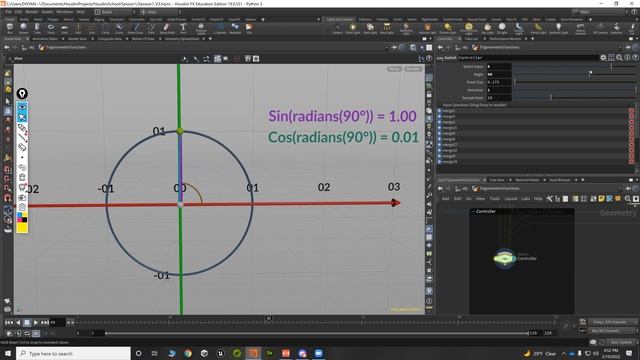The height and width of the screenshot is (360, 640).
Task: Select the File shelf tool
Action: tap(249, 28)
